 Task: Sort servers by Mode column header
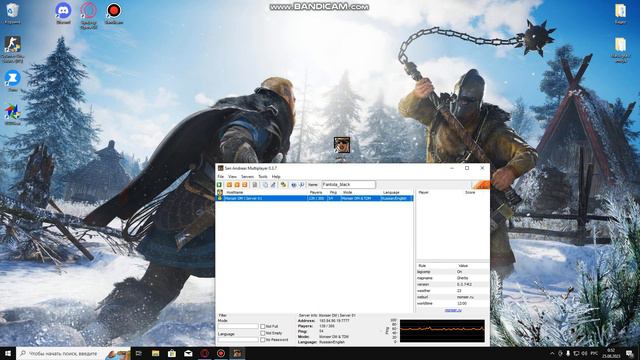360,192
